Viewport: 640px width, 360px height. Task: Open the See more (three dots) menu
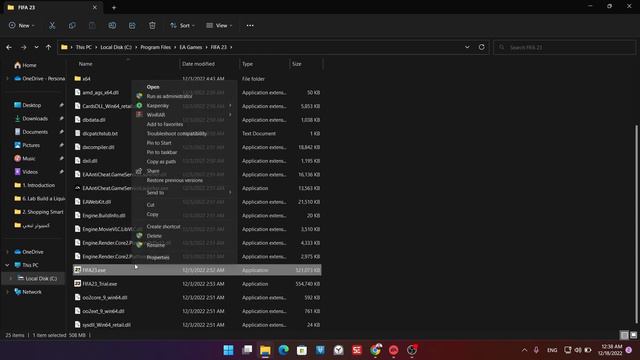click(x=250, y=25)
